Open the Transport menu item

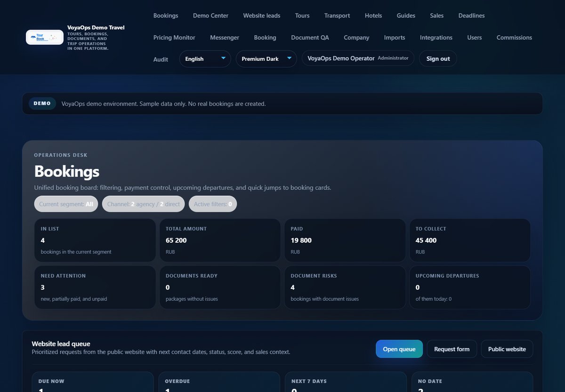point(337,16)
